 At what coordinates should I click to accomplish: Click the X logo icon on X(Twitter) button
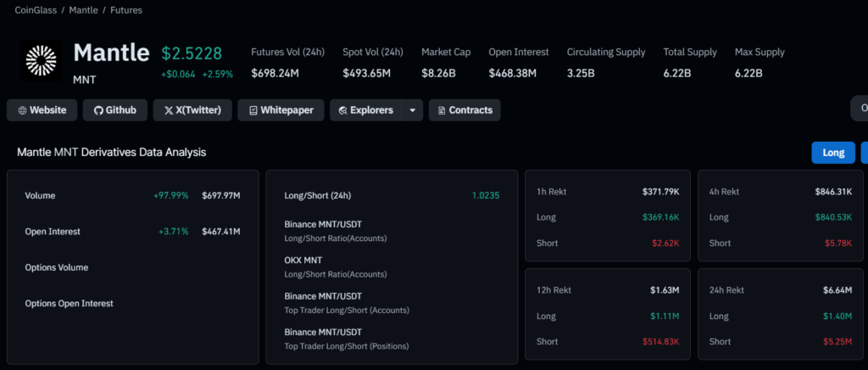pyautogui.click(x=169, y=110)
